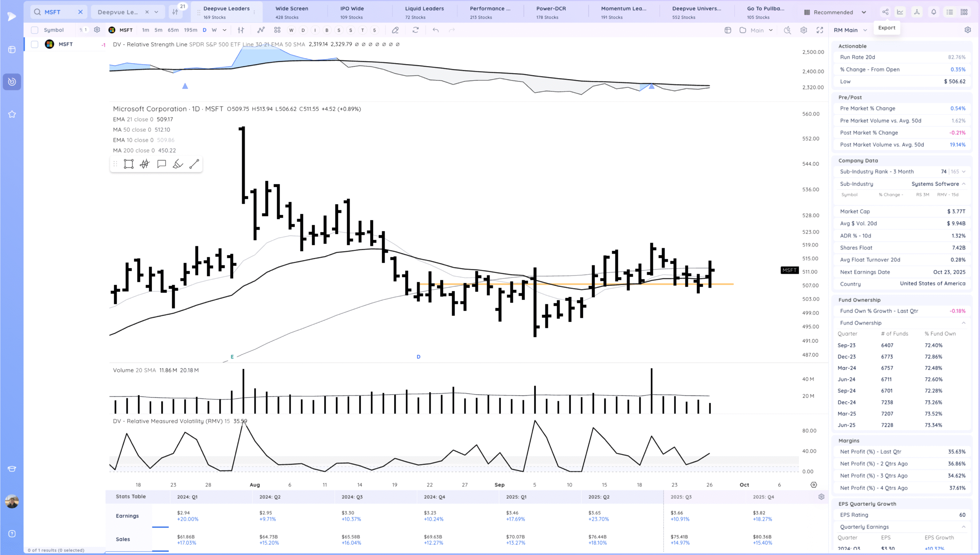The width and height of the screenshot is (980, 555).
Task: Expand the Sub-Industry Rank 165 chevron
Action: click(964, 172)
